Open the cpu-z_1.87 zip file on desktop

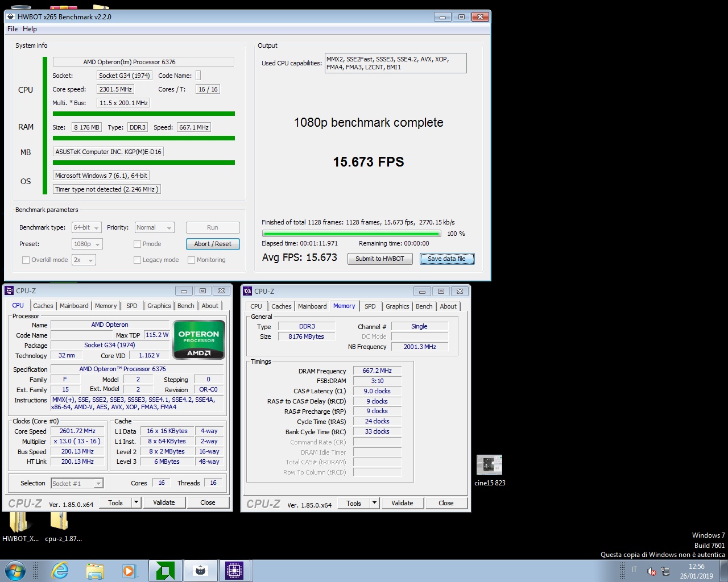coord(63,526)
